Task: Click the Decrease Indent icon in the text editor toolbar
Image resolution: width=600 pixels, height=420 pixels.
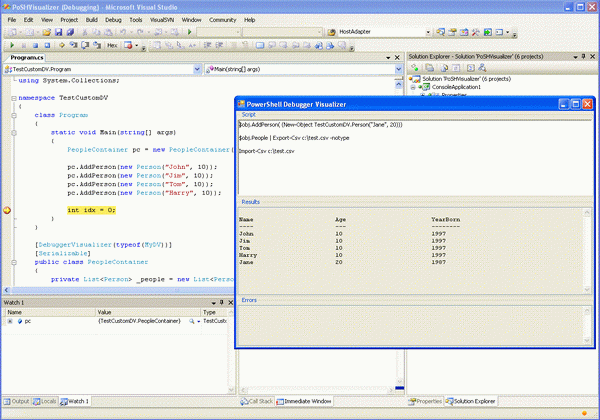Action: (207, 45)
